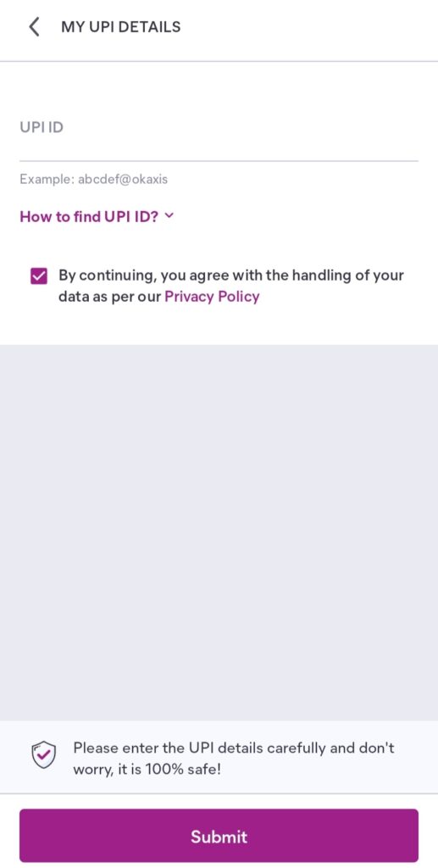This screenshot has width=438, height=868.
Task: Go back using the left arrow icon
Action: point(34,26)
